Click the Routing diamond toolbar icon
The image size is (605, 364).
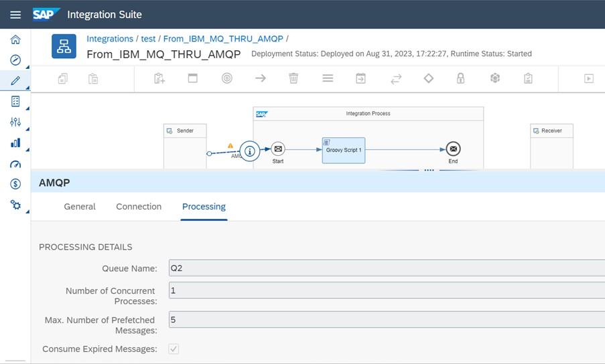(x=429, y=78)
